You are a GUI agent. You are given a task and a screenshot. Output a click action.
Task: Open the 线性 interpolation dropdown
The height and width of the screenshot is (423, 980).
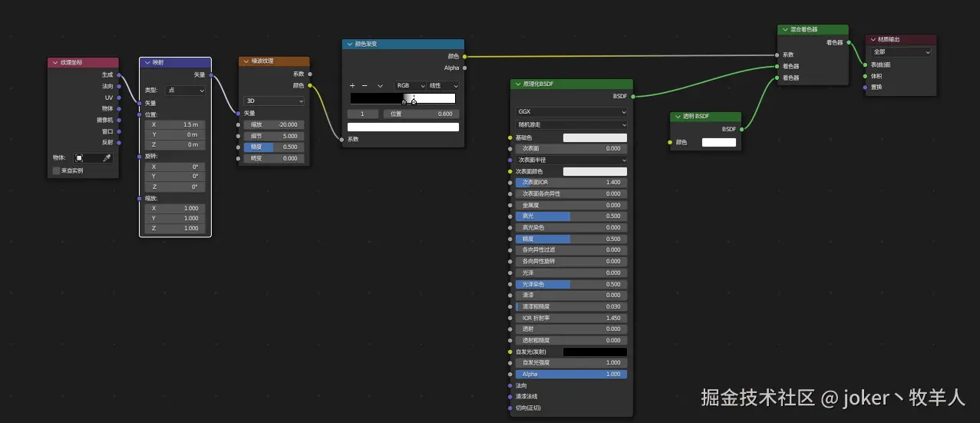point(444,86)
